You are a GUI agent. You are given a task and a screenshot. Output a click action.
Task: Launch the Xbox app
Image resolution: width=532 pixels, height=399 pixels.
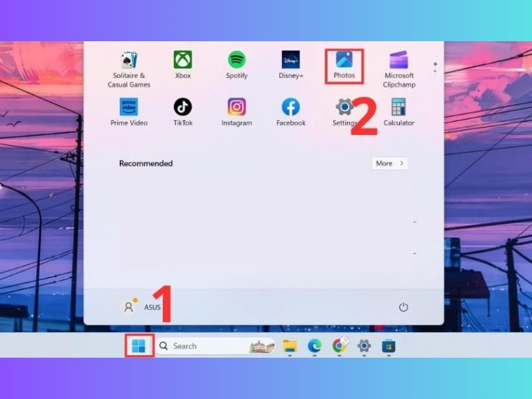183,65
